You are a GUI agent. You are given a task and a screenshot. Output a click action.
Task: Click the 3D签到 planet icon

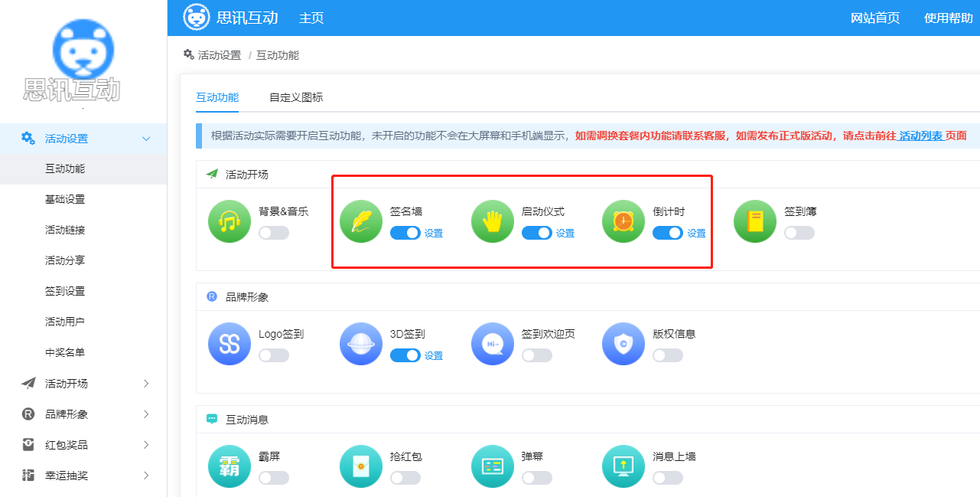(361, 344)
